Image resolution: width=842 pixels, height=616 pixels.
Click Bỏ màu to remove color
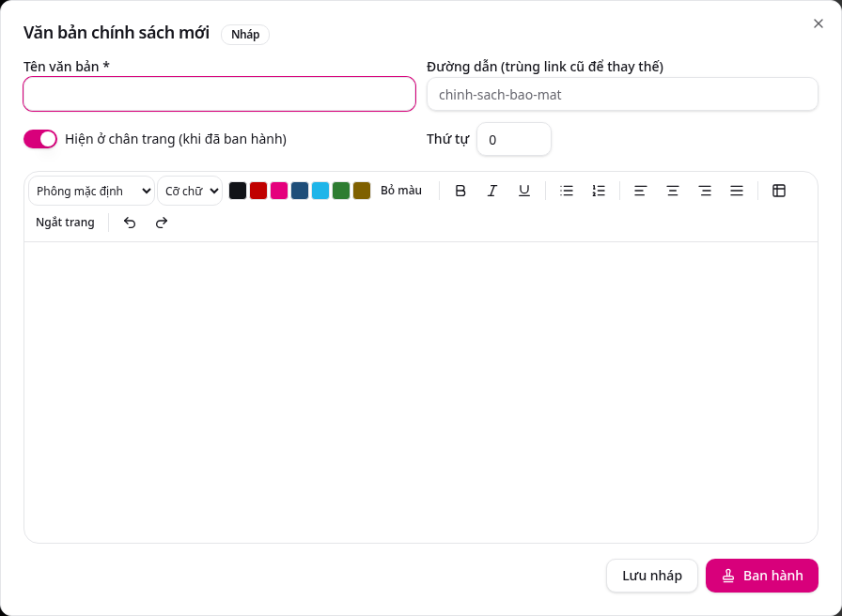tap(401, 191)
